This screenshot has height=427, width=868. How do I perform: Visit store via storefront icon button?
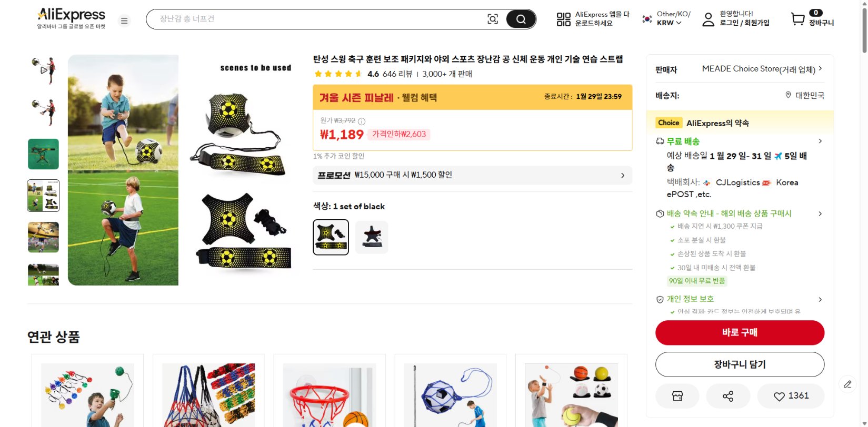coord(677,396)
